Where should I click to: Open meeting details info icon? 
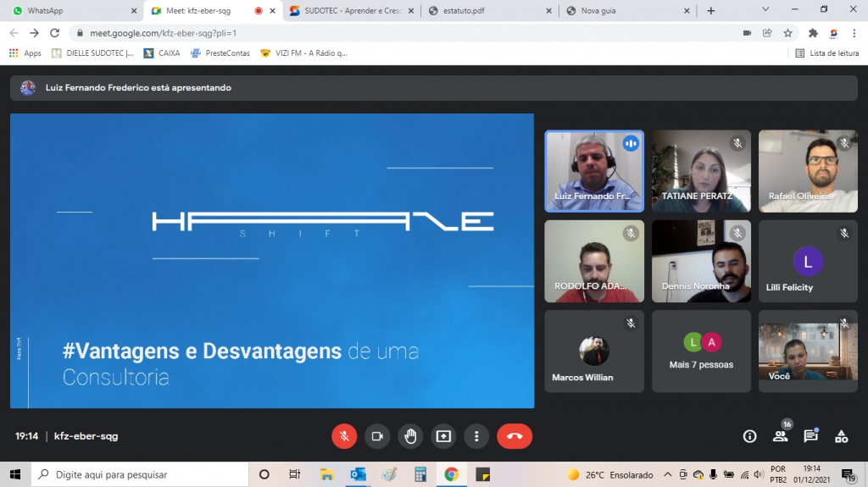click(x=749, y=436)
